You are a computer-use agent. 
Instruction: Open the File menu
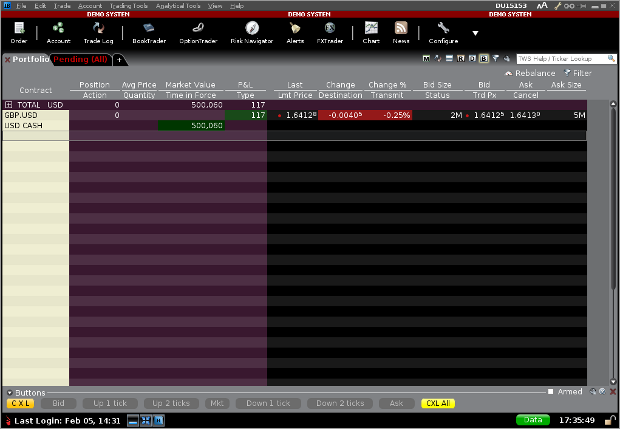coord(21,6)
